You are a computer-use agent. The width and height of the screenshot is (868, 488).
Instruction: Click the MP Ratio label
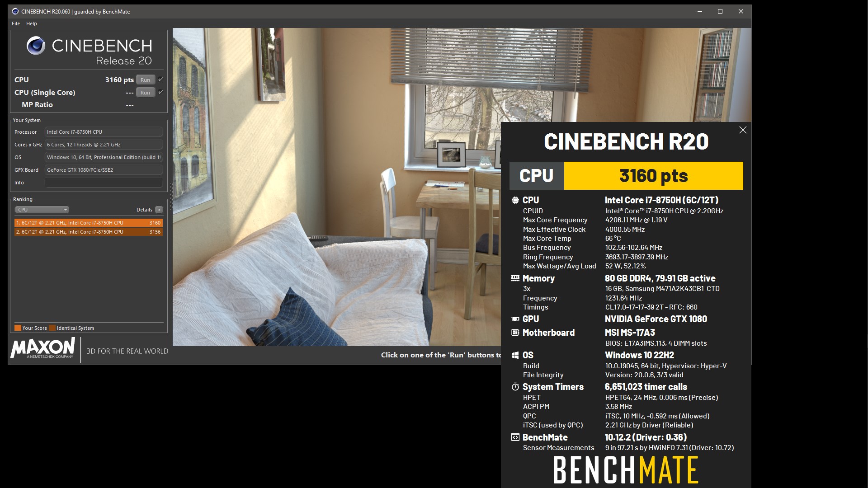click(x=37, y=105)
